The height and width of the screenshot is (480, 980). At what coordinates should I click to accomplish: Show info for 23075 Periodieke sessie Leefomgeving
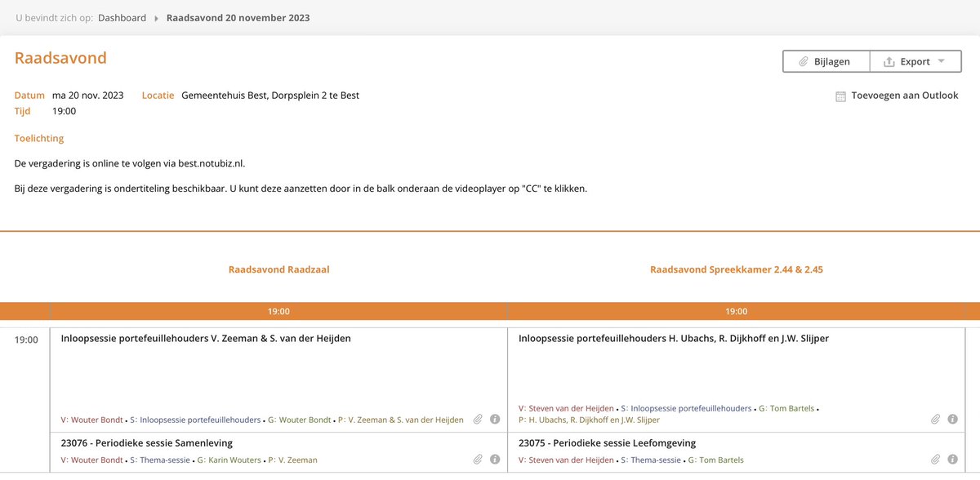pos(952,460)
